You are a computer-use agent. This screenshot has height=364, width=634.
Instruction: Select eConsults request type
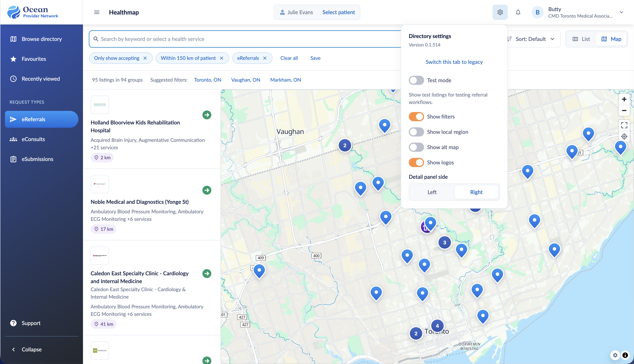pyautogui.click(x=42, y=139)
